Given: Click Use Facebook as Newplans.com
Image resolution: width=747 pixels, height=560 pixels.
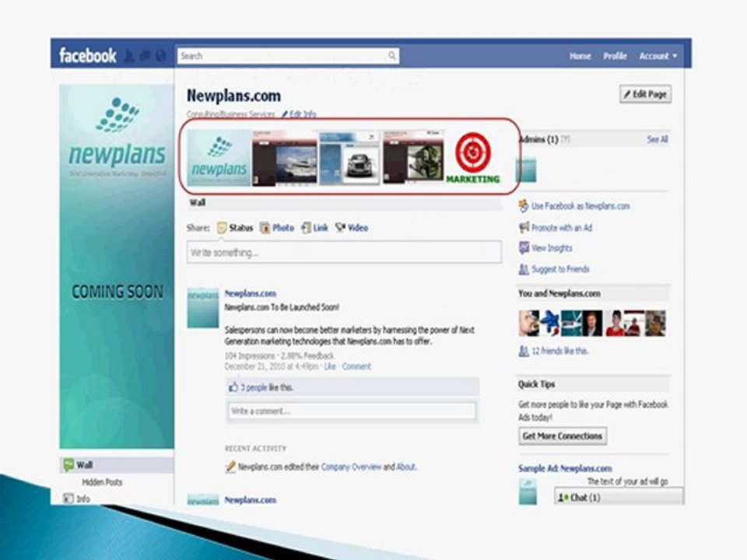Looking at the screenshot, I should pyautogui.click(x=580, y=206).
